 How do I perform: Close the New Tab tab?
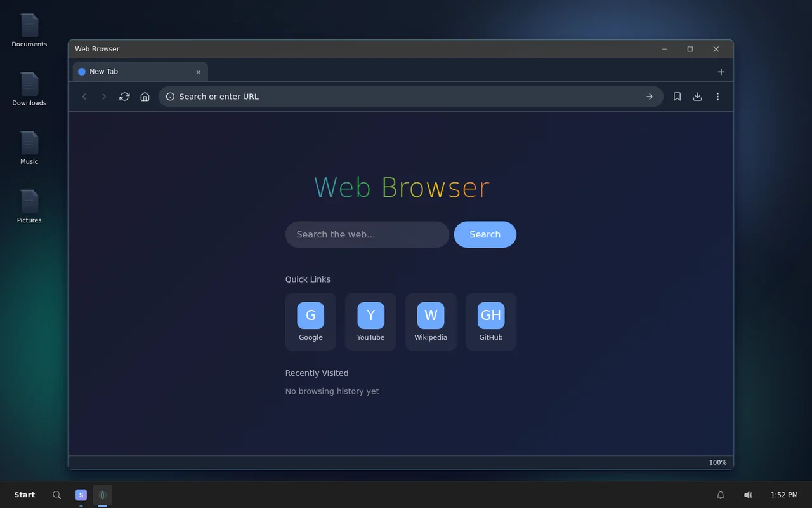tap(198, 72)
